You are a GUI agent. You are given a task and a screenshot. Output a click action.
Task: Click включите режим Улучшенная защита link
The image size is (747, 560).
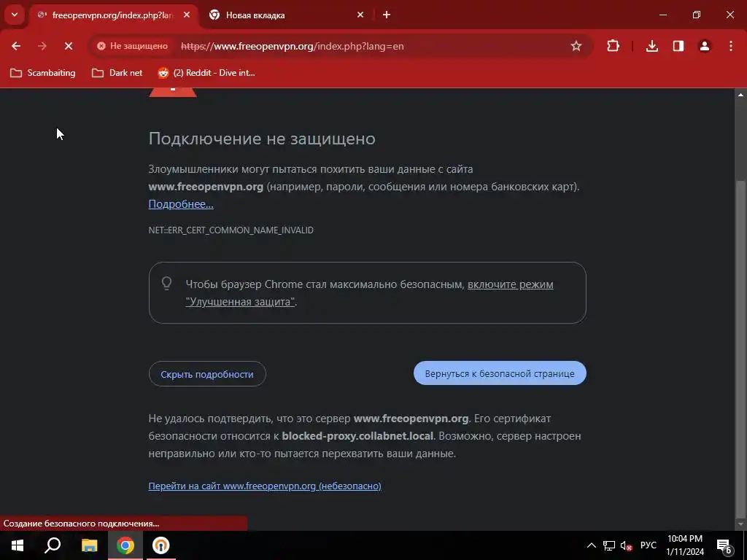pyautogui.click(x=510, y=284)
